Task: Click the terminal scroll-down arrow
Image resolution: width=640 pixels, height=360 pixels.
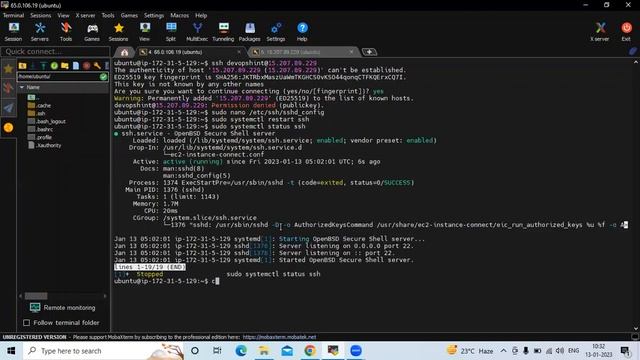Action: pyautogui.click(x=636, y=328)
